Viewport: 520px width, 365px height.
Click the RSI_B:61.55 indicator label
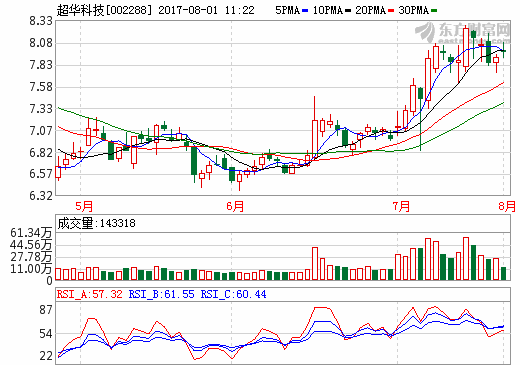[161, 294]
